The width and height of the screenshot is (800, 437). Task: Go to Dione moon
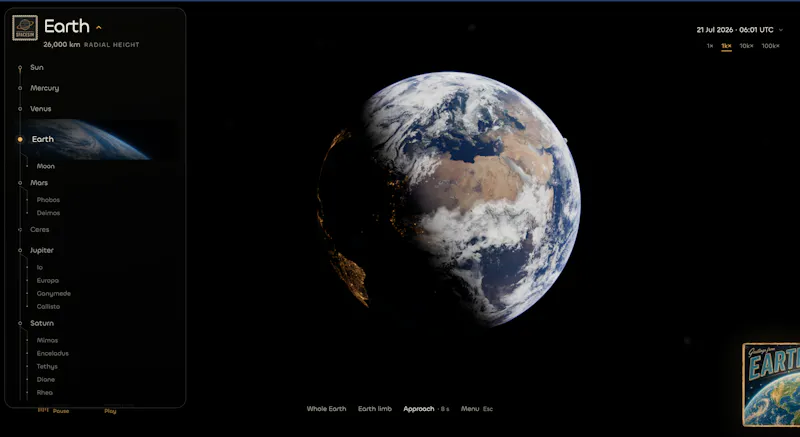tap(45, 379)
